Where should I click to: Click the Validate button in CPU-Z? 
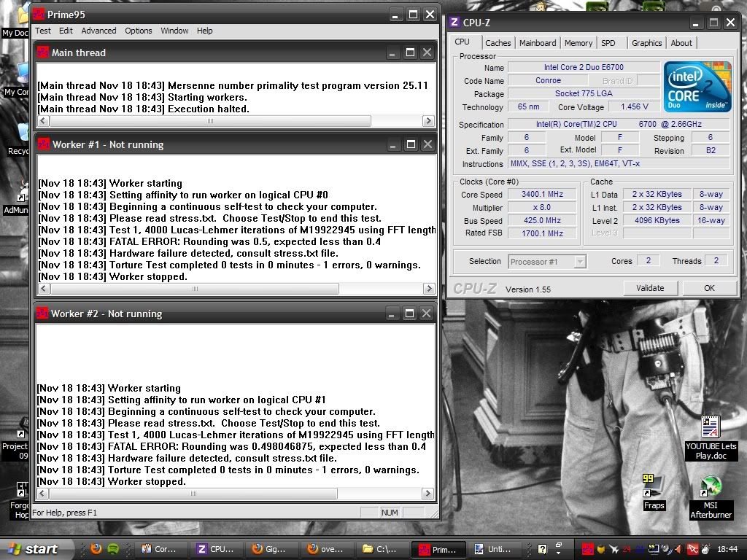(650, 288)
